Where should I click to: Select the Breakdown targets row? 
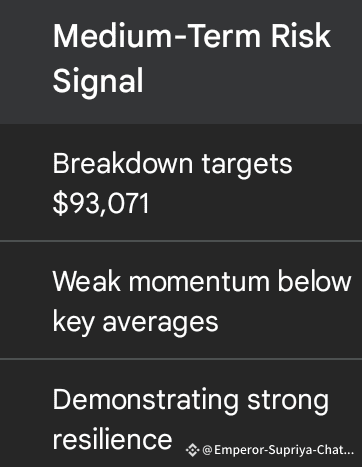(x=181, y=182)
